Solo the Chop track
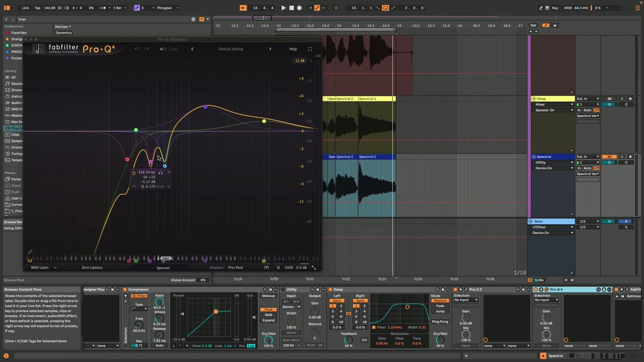The width and height of the screenshot is (644, 362). pos(622,99)
